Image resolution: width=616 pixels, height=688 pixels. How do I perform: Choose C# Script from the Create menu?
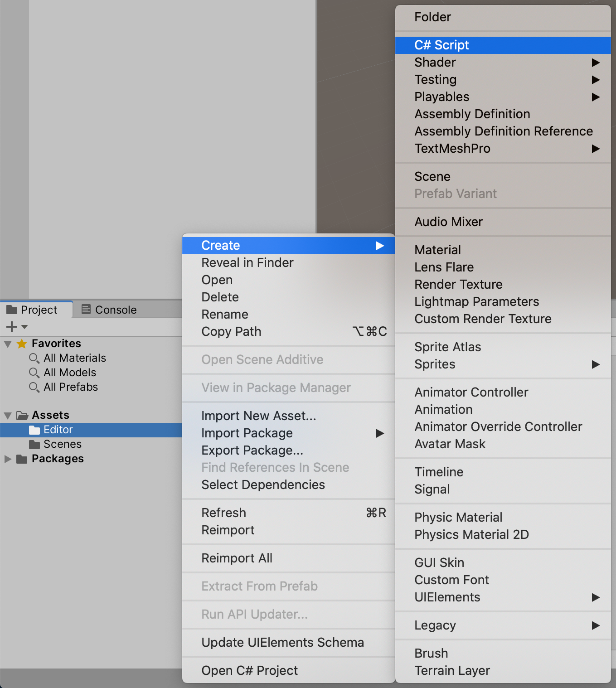point(441,45)
